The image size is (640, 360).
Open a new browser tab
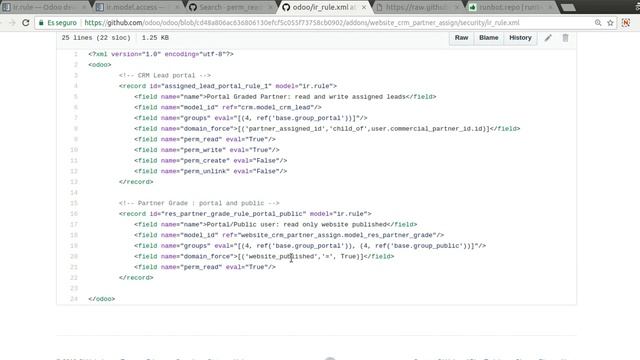[x=568, y=7]
